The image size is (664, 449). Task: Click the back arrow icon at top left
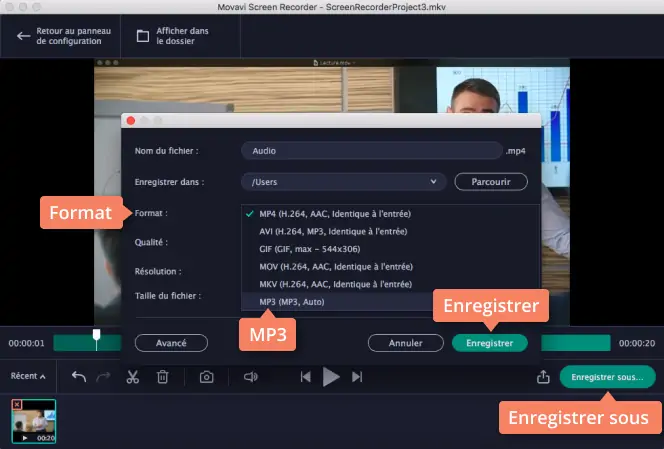23,36
